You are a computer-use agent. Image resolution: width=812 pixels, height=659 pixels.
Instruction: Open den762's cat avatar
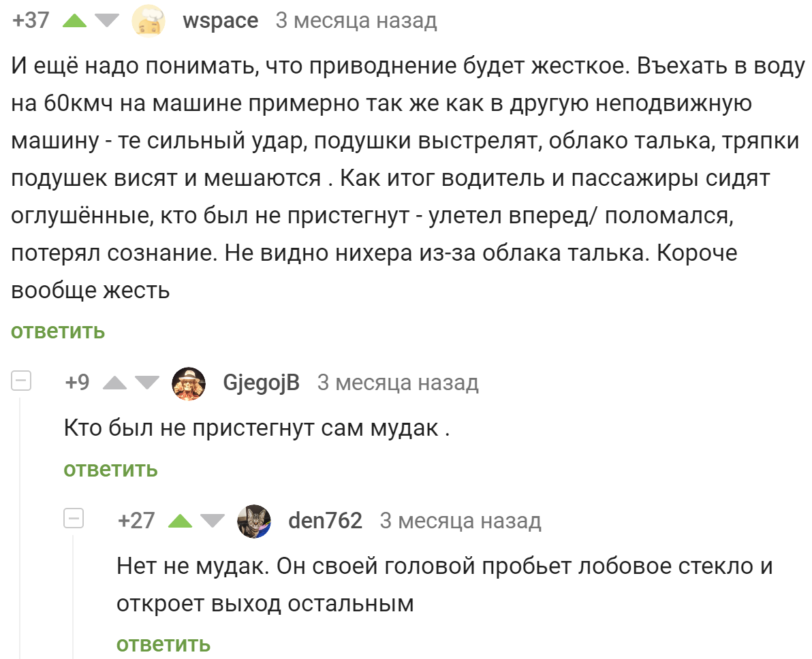pyautogui.click(x=253, y=521)
